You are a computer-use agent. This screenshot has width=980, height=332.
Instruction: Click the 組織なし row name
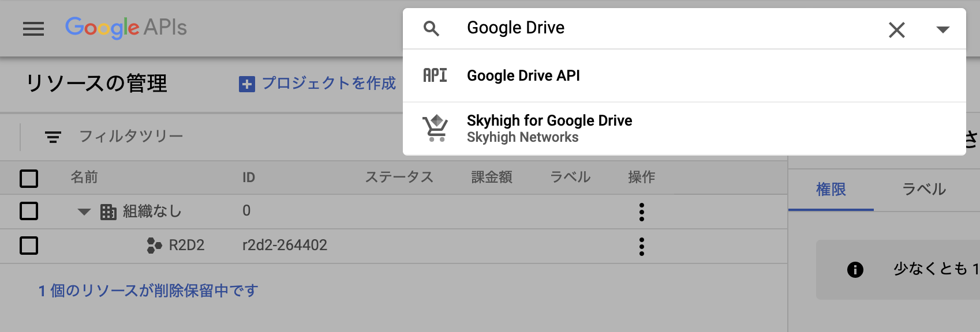tap(152, 212)
